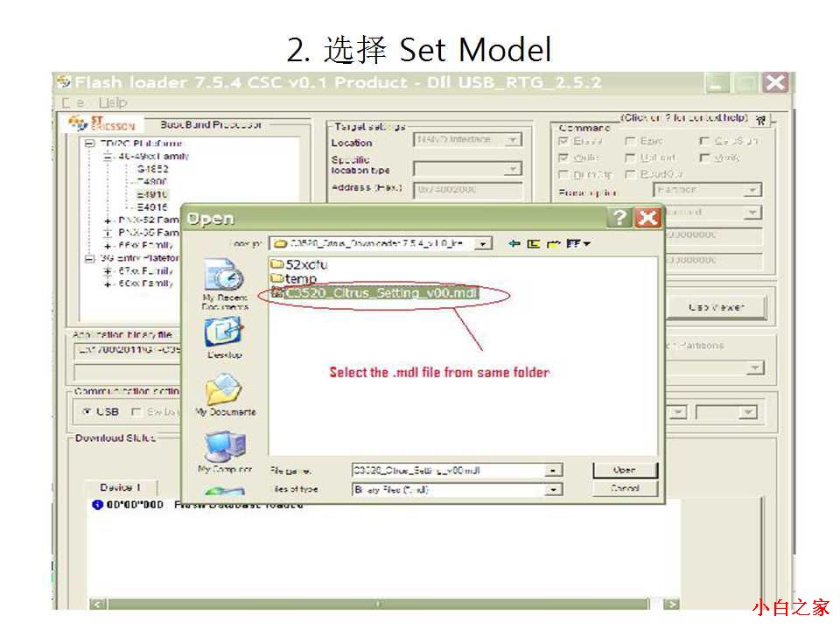Expand the Look in folder dropdown
This screenshot has width=840, height=630.
[x=483, y=244]
